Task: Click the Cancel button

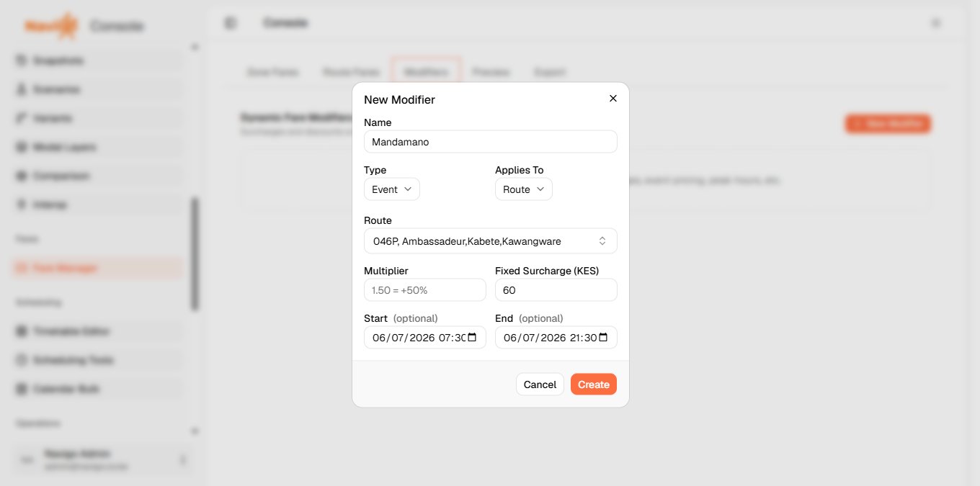Action: click(540, 384)
